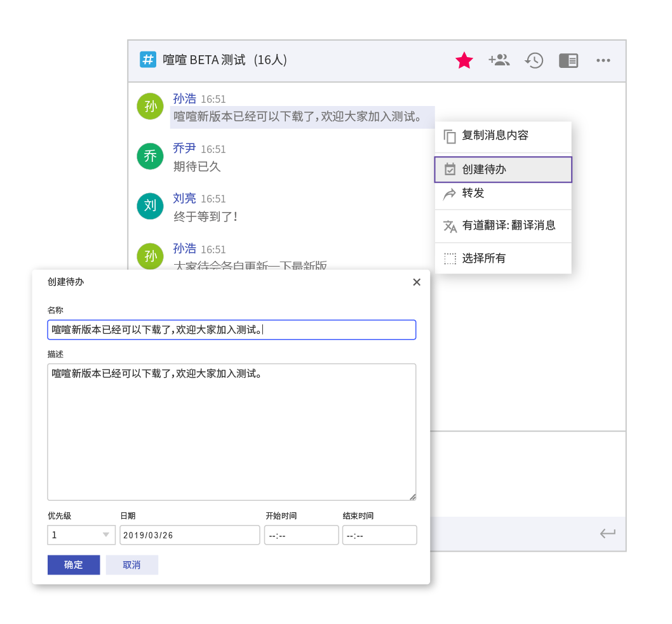Click the 孙浩 name above the 大家待会 message
Viewport: 672px width, 624px height.
(x=185, y=248)
